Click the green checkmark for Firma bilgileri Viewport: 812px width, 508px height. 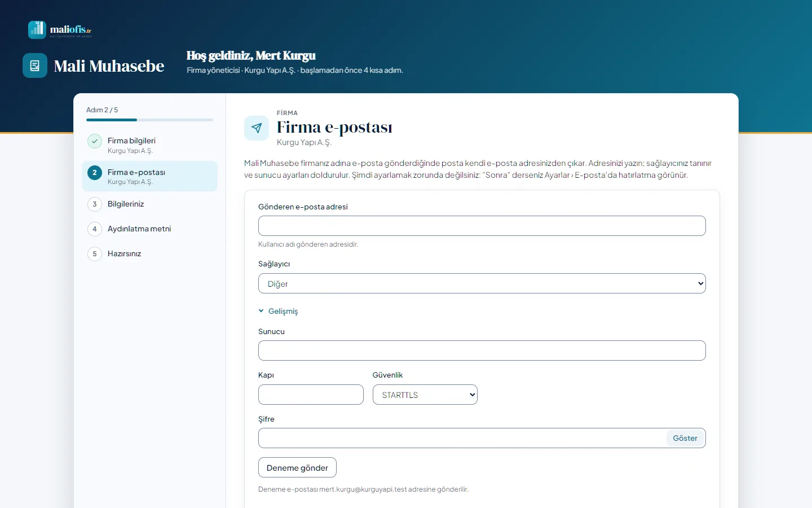tap(95, 141)
